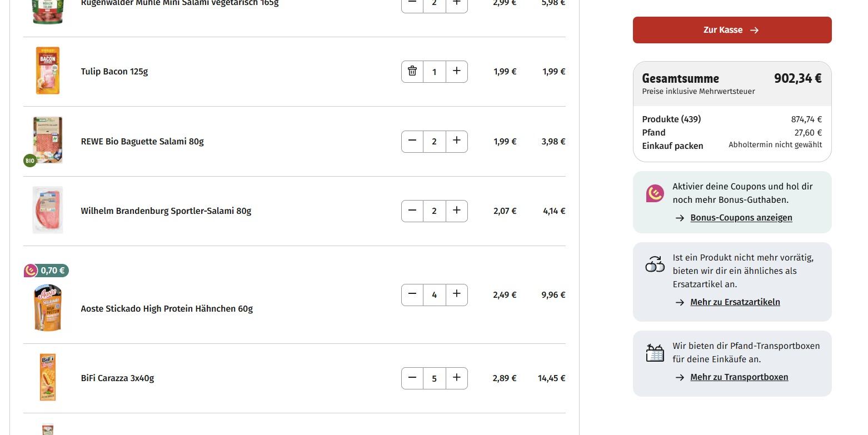Image resolution: width=868 pixels, height=435 pixels.
Task: Add one more REWE Bio Baguette Salami
Action: coord(456,141)
